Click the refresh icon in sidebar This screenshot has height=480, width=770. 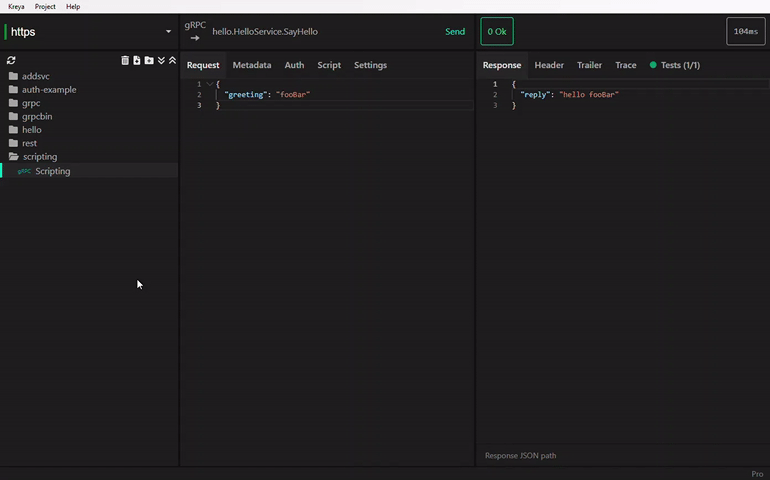pos(11,60)
